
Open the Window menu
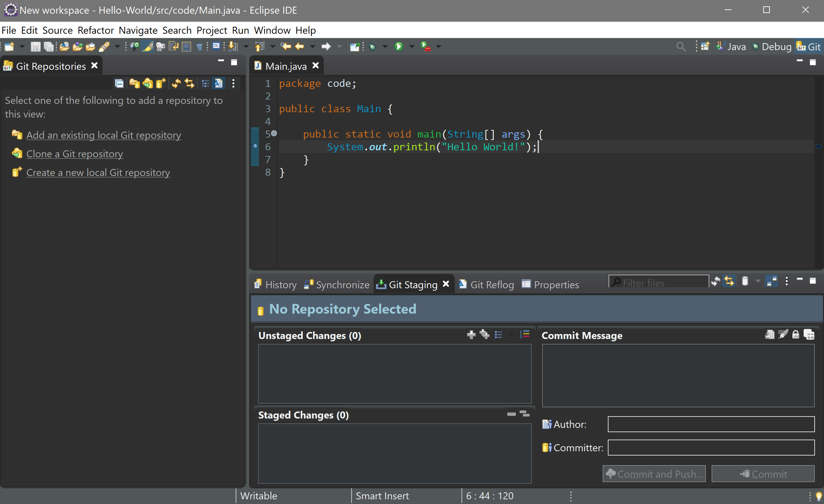(x=272, y=30)
